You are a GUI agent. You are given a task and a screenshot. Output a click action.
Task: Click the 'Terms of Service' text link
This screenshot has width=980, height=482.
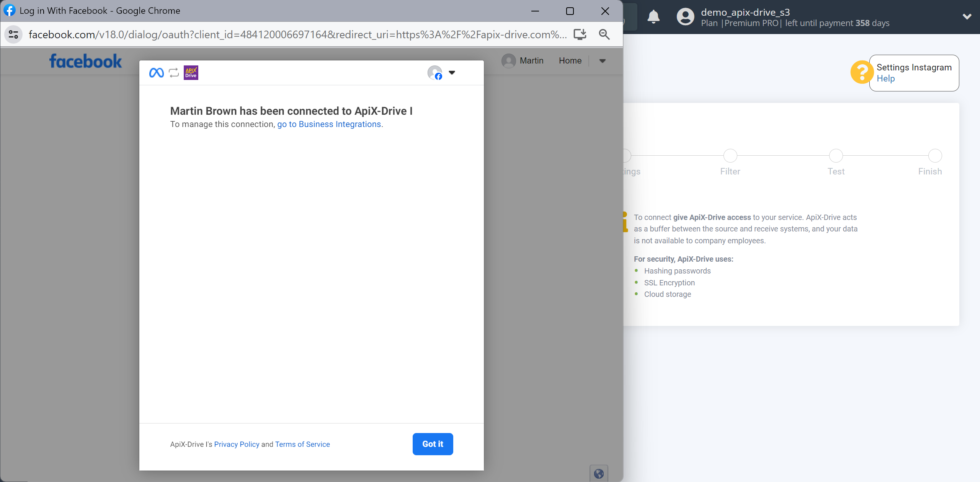(302, 444)
